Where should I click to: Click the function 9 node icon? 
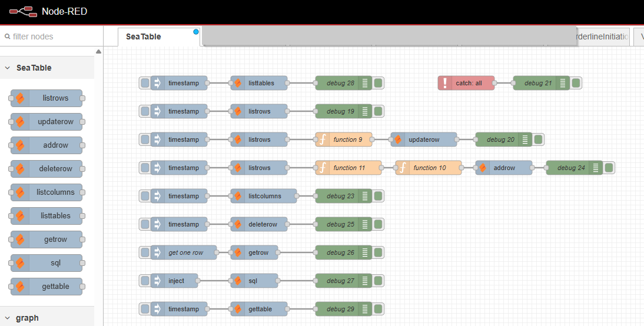[x=323, y=139]
